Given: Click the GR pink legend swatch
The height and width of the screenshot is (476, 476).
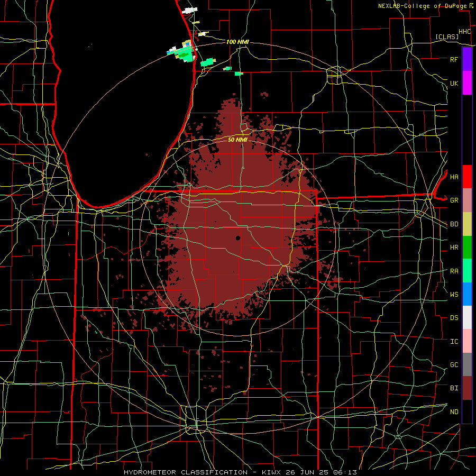Looking at the screenshot, I should click(467, 200).
